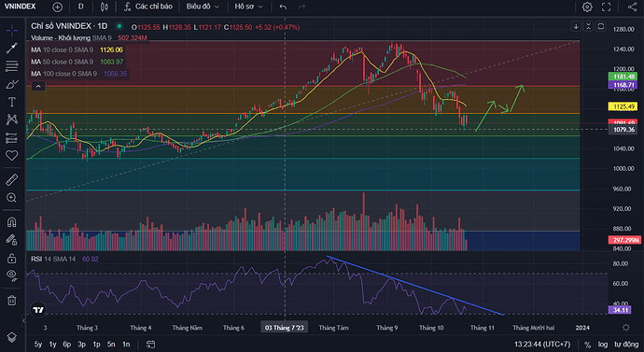
Task: Select the brush drawing tool
Action: 12,84
